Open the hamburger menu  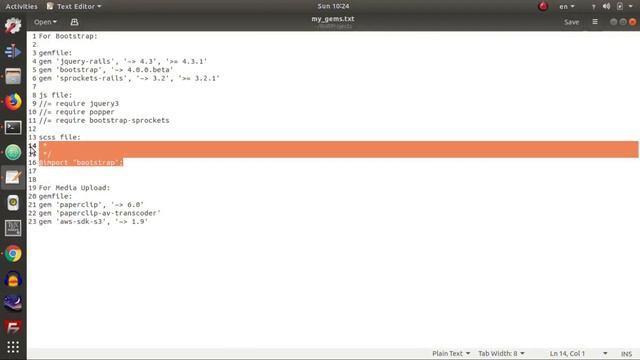coord(595,22)
